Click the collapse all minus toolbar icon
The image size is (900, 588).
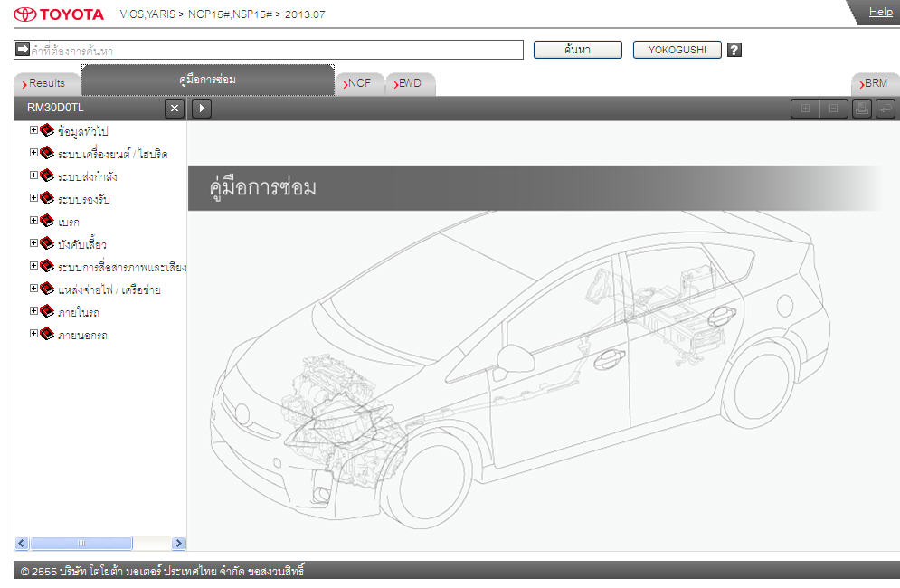coord(832,109)
